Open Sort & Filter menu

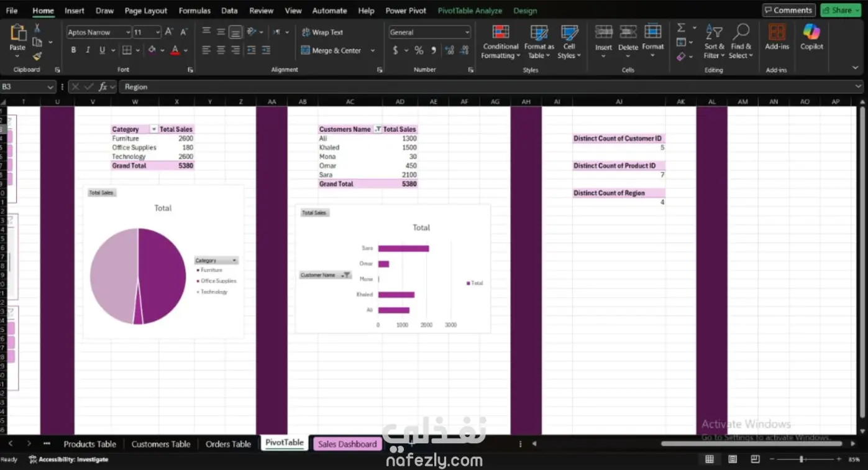click(x=714, y=42)
